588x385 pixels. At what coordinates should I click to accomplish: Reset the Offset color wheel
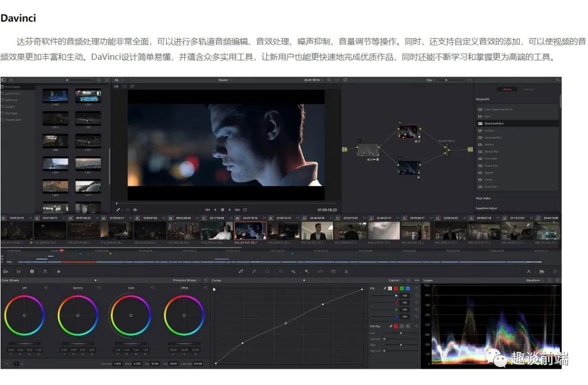pyautogui.click(x=205, y=288)
